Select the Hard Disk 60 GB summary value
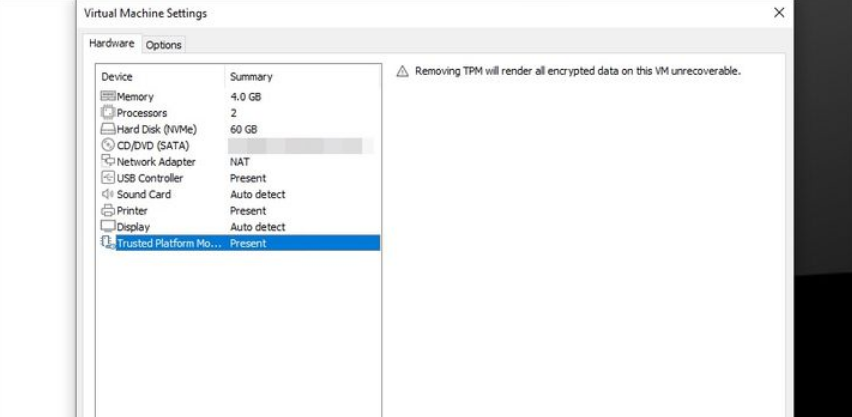The width and height of the screenshot is (852, 417). pos(243,129)
